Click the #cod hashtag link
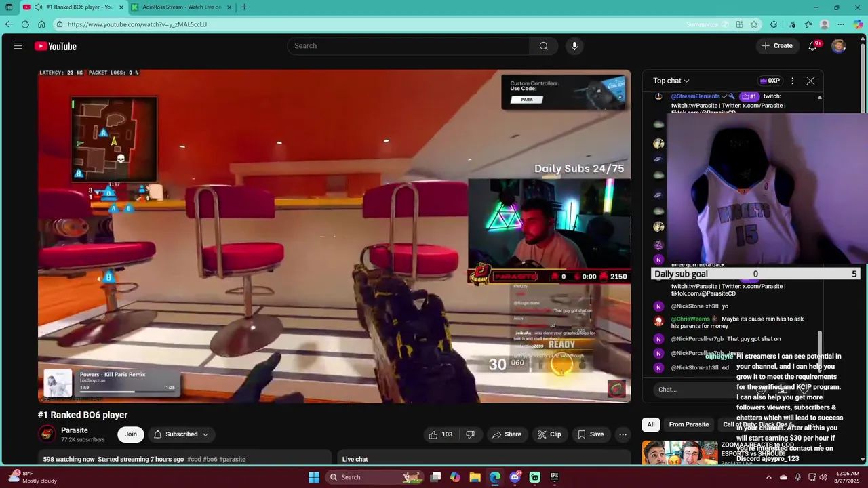This screenshot has height=488, width=868. click(x=193, y=459)
